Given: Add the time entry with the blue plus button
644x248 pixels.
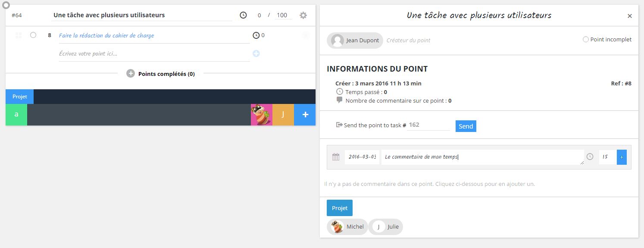Looking at the screenshot, I should (622, 157).
